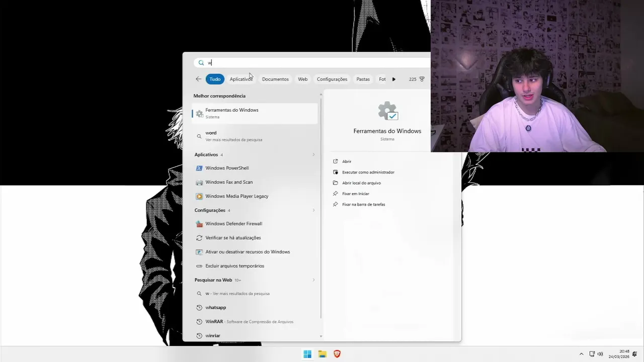Select the 'winriar' web suggestion text

coord(213,336)
